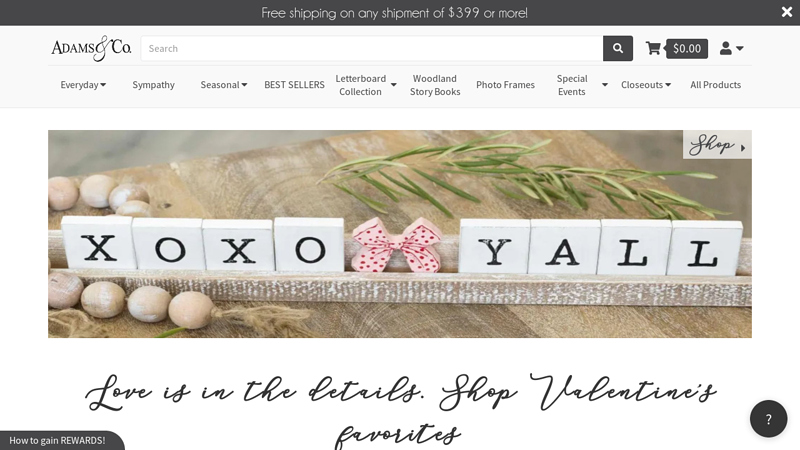Expand the Everyday dropdown menu
Image resolution: width=800 pixels, height=450 pixels.
[83, 85]
